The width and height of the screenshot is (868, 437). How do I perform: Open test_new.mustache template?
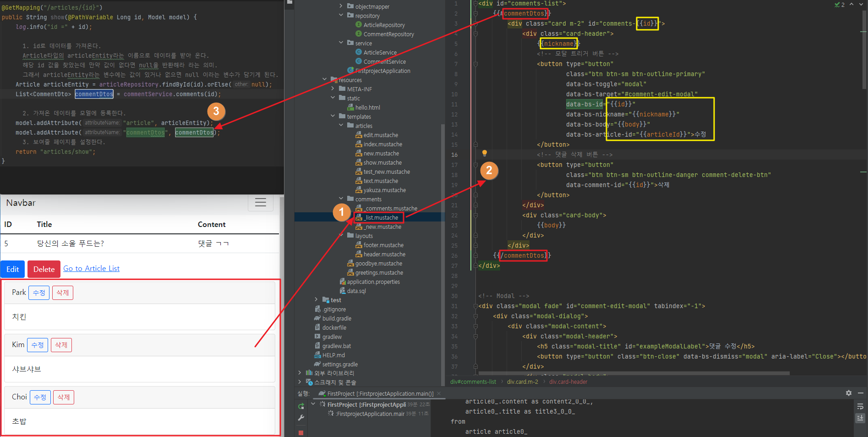(x=382, y=172)
